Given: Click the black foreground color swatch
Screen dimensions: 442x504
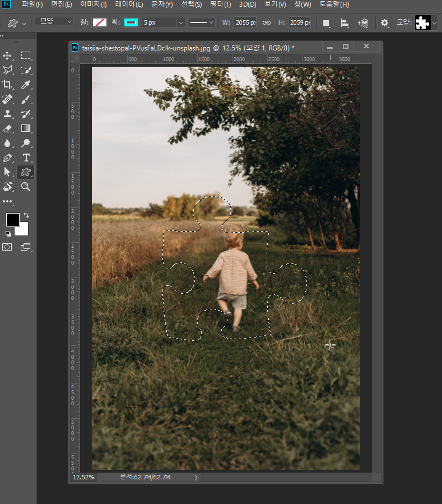Looking at the screenshot, I should pos(12,220).
